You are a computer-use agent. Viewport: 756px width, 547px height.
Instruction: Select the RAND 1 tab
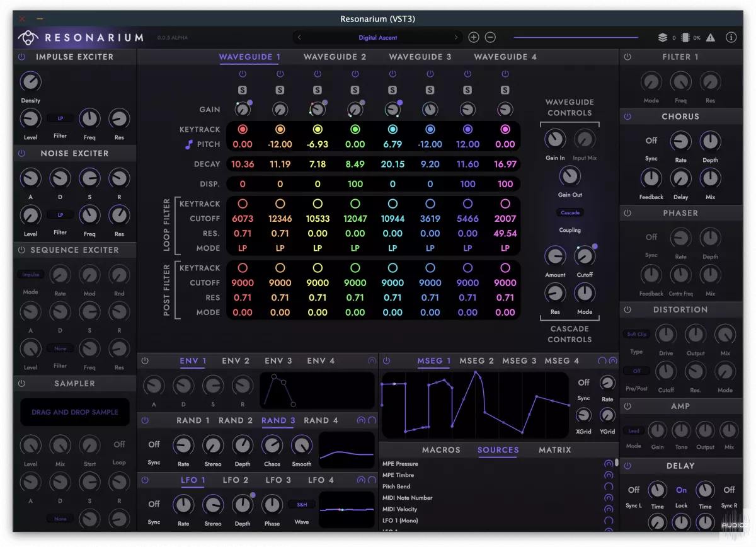193,420
